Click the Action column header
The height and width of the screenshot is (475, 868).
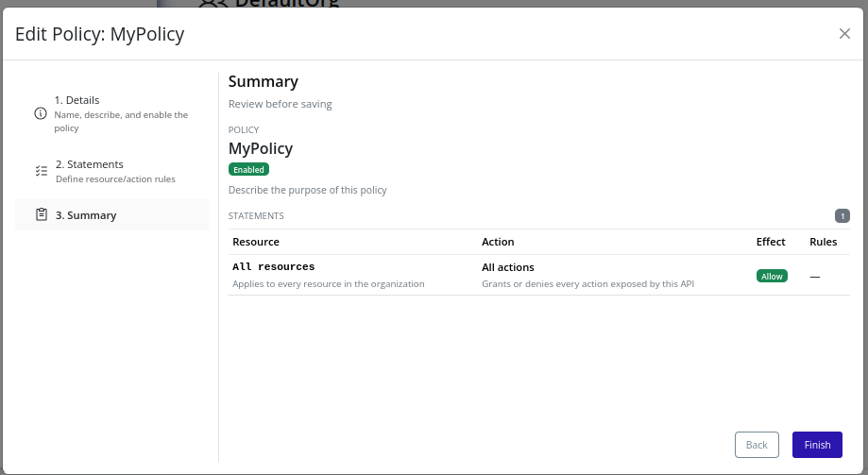[x=498, y=242]
